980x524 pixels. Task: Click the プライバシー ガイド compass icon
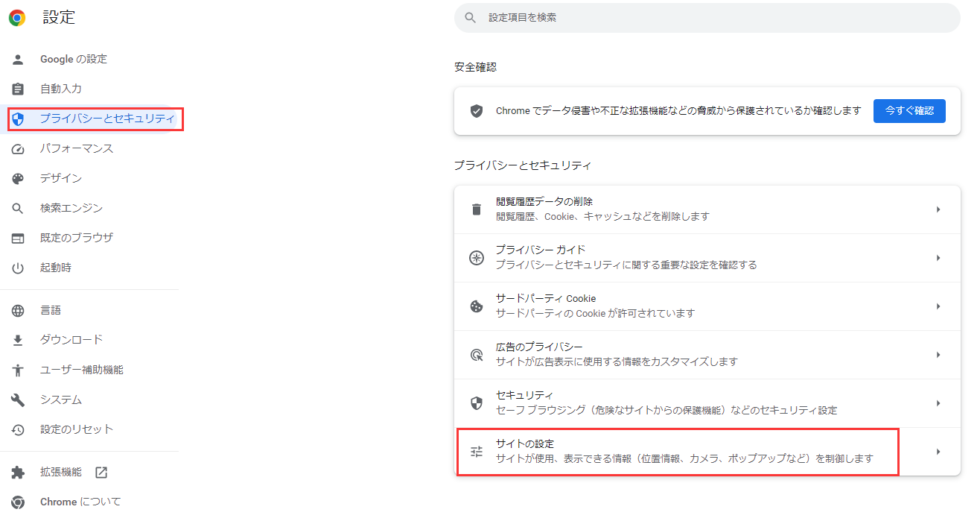[477, 257]
